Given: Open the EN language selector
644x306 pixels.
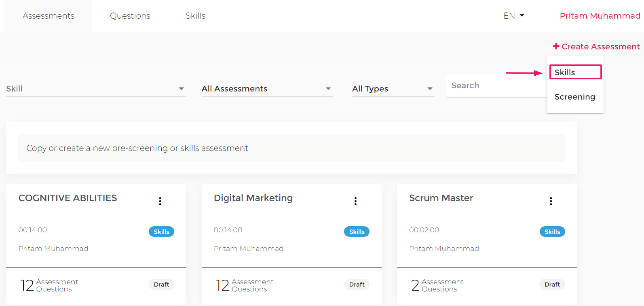Looking at the screenshot, I should tap(514, 16).
